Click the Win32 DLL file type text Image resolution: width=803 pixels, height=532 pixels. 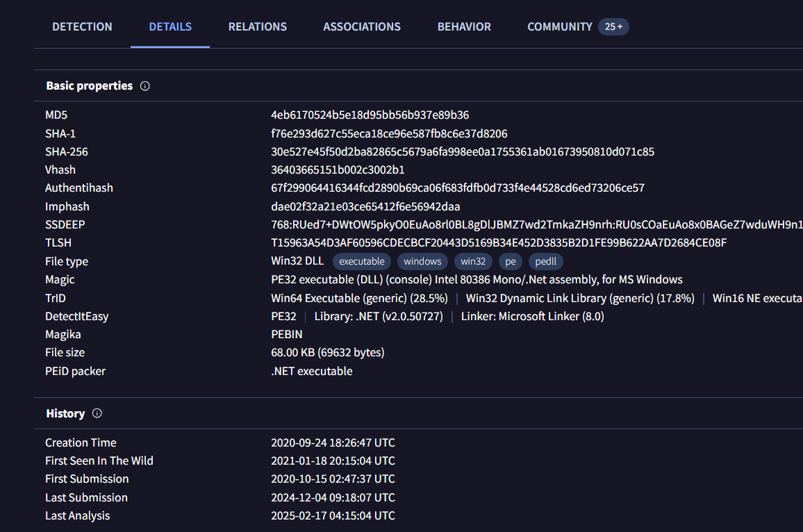(x=297, y=261)
